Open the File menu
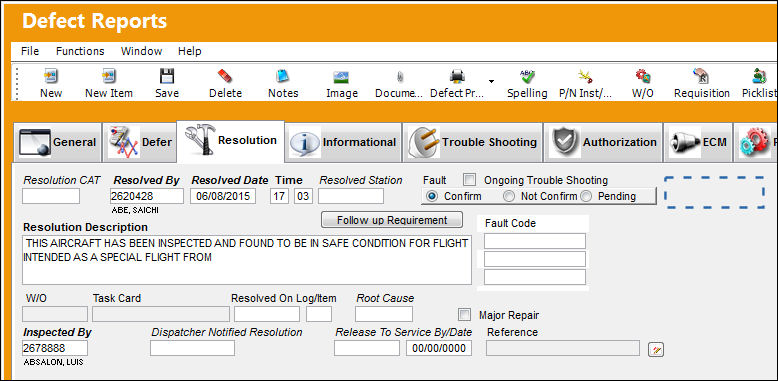This screenshot has width=778, height=381. pyautogui.click(x=30, y=51)
